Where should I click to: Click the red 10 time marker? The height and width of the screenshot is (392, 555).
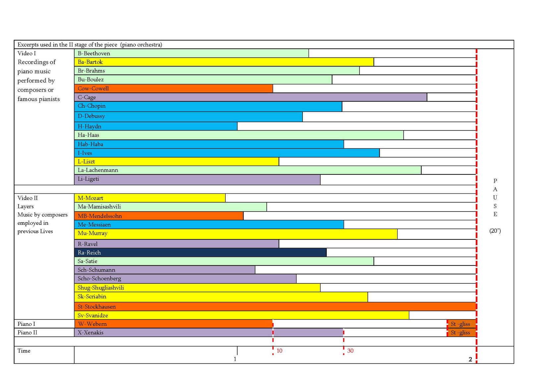point(279,351)
